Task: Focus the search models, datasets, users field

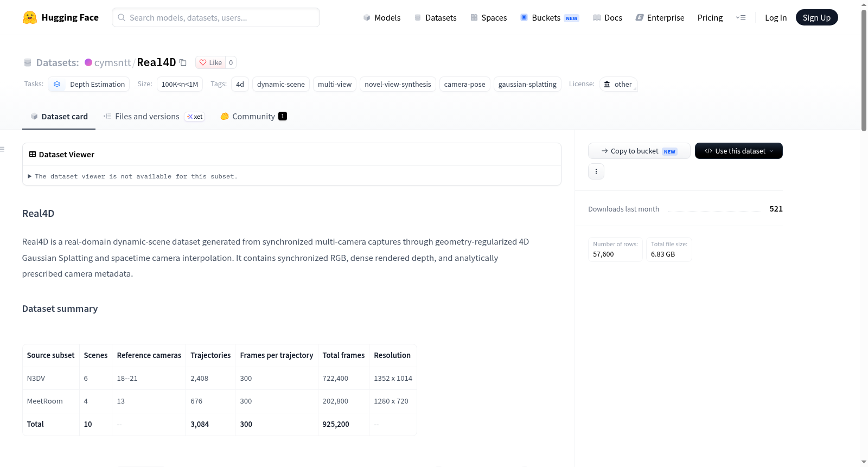Action: coord(216,17)
